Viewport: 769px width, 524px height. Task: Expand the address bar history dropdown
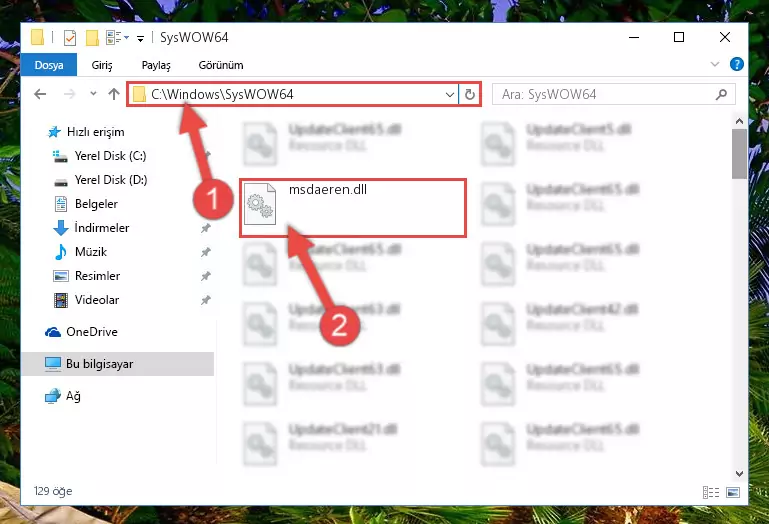(x=449, y=94)
